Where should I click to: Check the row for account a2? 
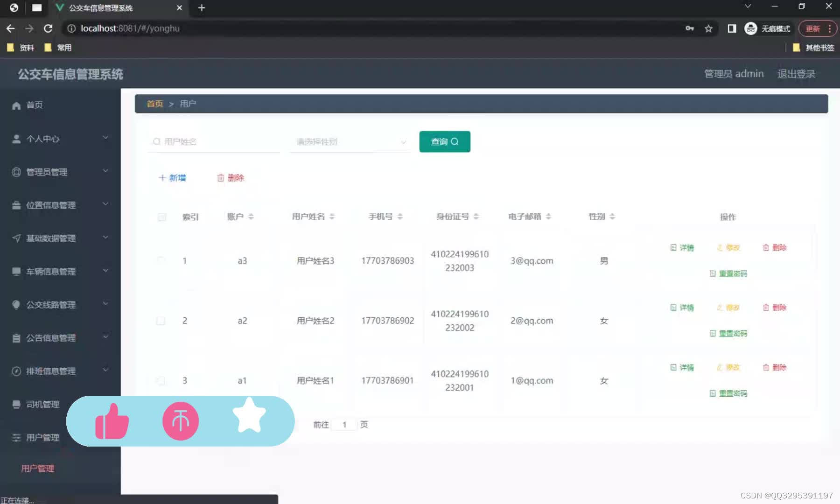point(161,321)
